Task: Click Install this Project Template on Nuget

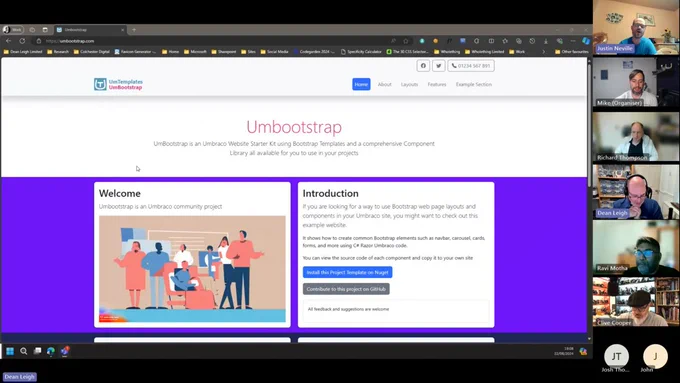Action: (x=347, y=272)
